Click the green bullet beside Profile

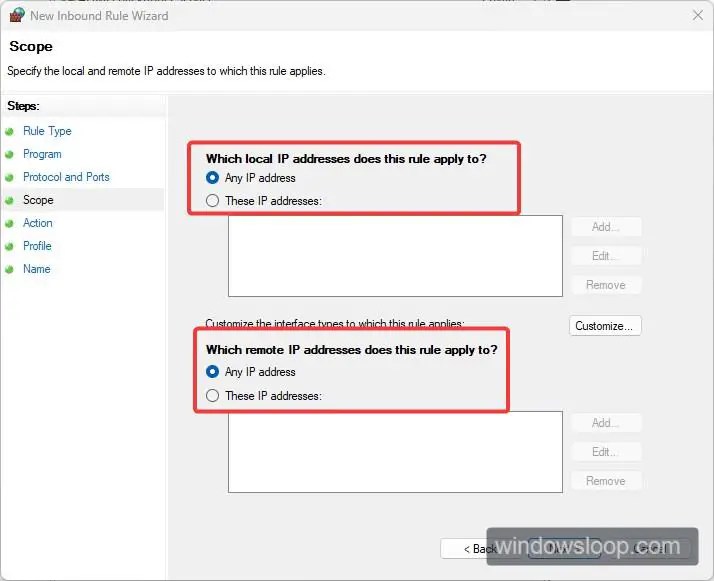click(x=10, y=246)
